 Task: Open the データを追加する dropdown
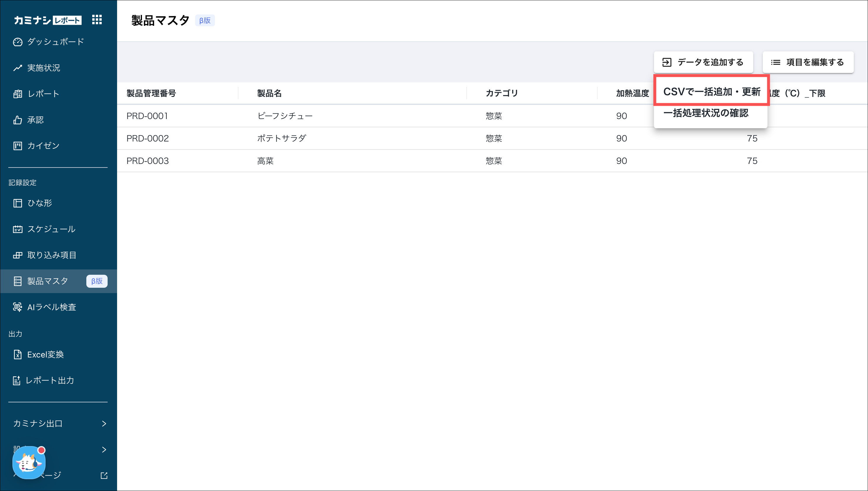click(703, 62)
